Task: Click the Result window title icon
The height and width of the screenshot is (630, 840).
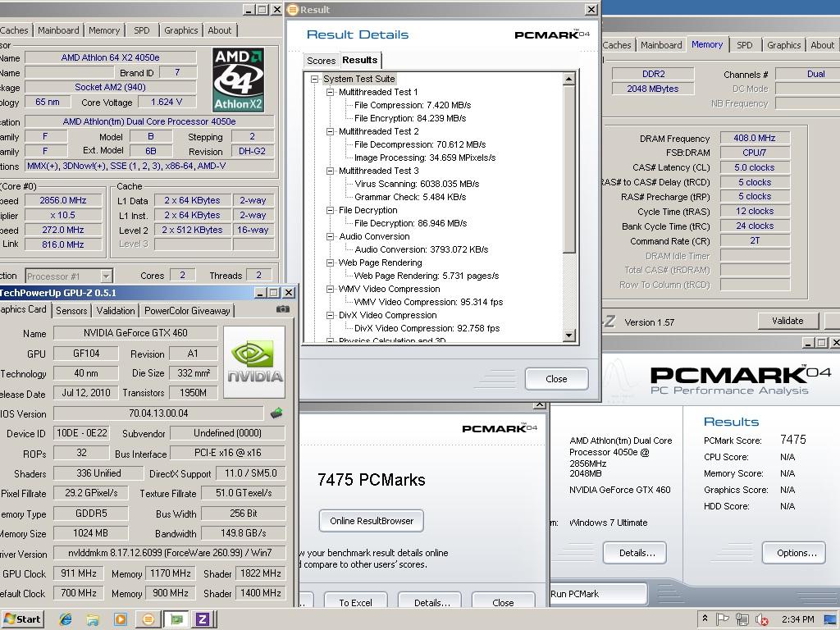Action: (x=293, y=10)
